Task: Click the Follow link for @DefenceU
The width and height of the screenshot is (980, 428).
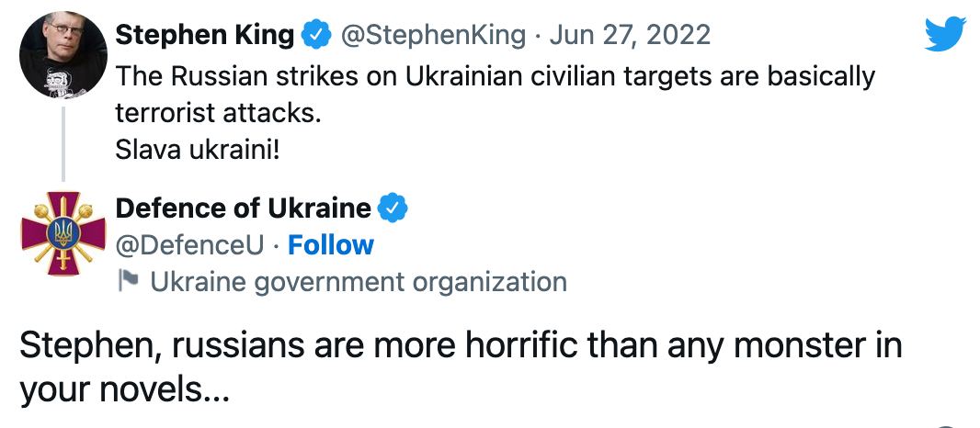Action: 331,245
